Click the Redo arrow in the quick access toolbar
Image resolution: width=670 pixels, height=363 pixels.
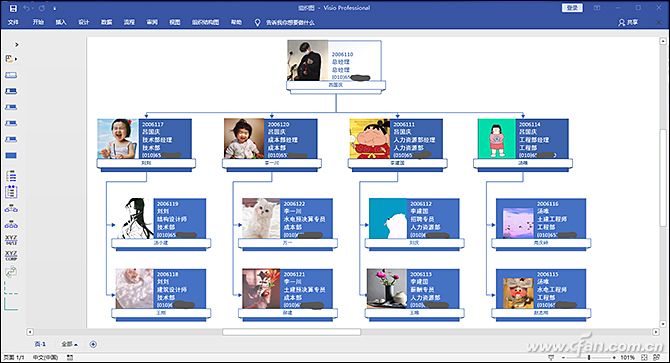pos(41,8)
